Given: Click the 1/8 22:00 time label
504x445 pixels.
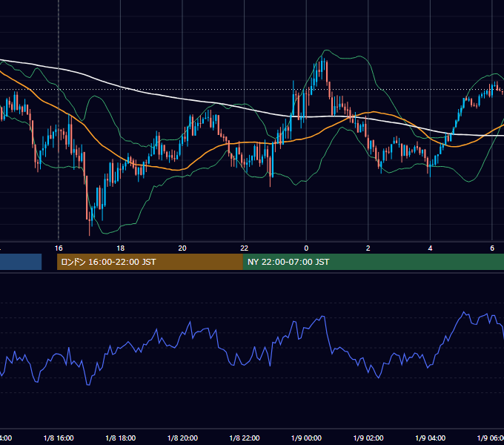Looking at the screenshot, I should 245,438.
